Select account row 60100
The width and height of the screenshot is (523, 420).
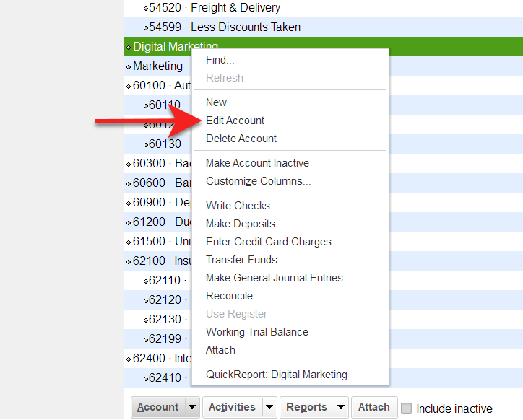pyautogui.click(x=157, y=86)
